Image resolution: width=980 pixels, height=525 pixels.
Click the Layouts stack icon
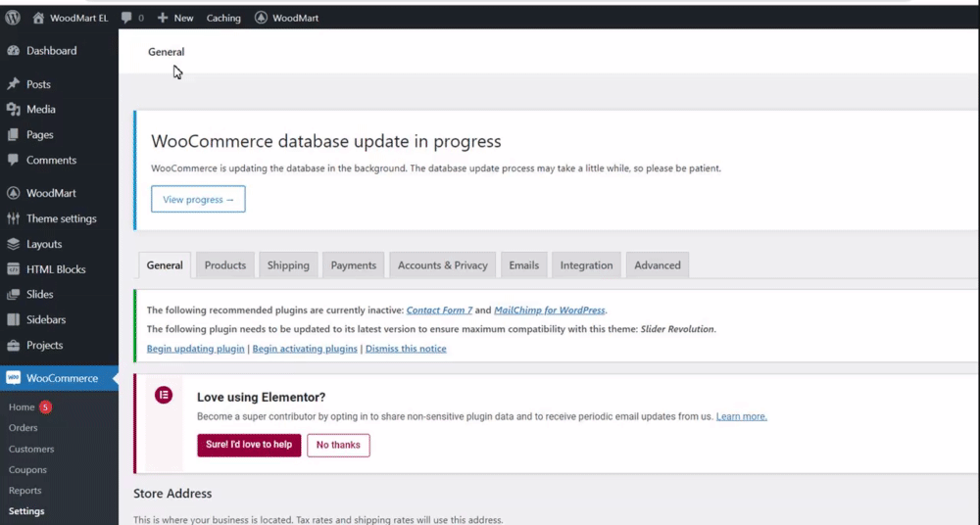(x=13, y=244)
